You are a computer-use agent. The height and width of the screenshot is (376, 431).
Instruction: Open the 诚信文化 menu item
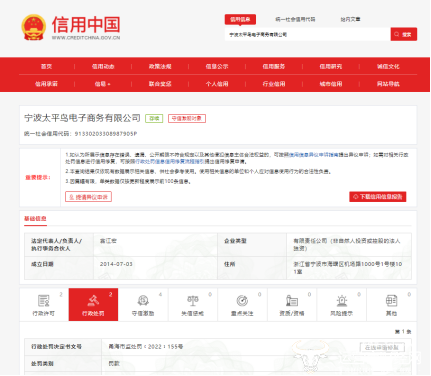point(388,66)
